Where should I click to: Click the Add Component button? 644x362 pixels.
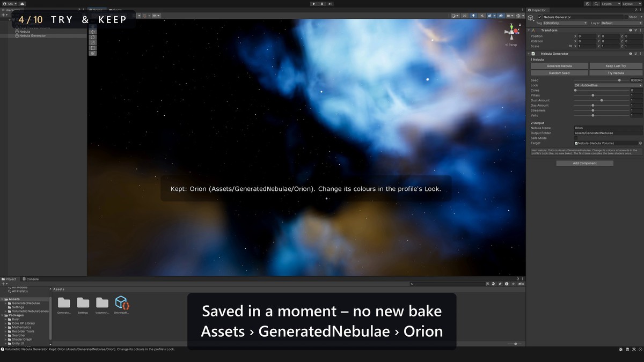tap(584, 163)
